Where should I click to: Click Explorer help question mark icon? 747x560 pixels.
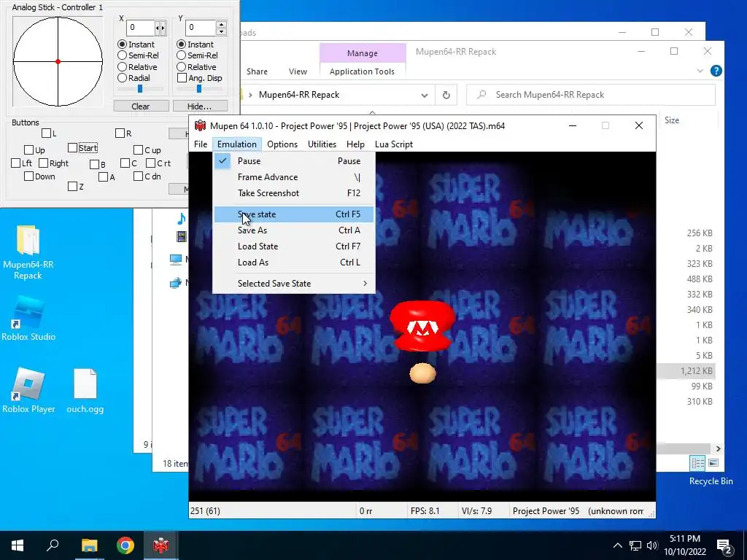(716, 71)
